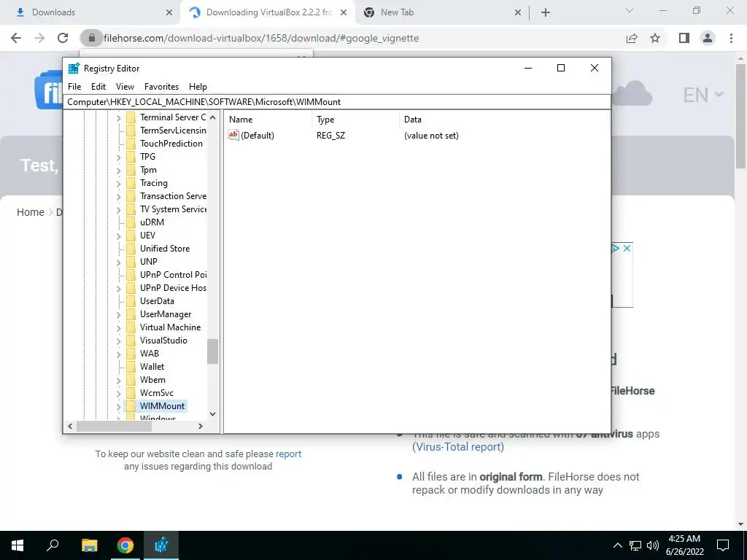Expand the Tracing registry key

119,183
